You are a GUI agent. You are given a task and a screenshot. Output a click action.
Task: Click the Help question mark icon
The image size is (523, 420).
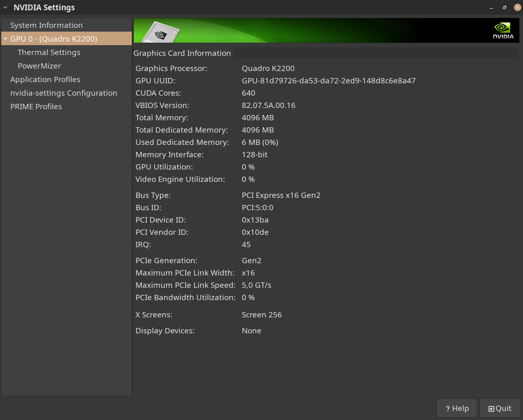click(x=447, y=408)
